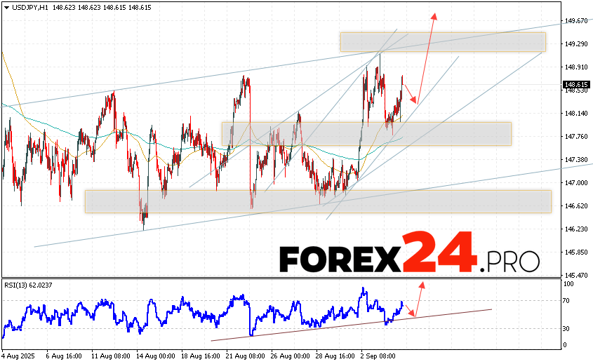Click the USDJPY,H1 symbol title
Screen dimensions: 593x364
31,6
